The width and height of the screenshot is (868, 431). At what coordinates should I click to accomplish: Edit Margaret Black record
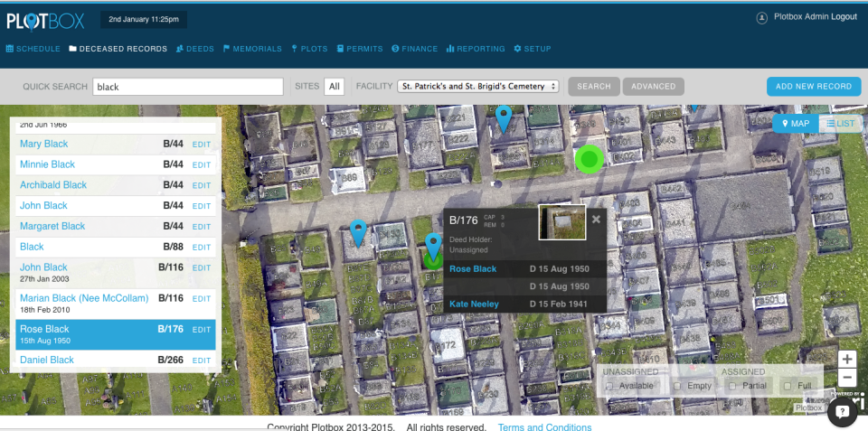pyautogui.click(x=202, y=227)
